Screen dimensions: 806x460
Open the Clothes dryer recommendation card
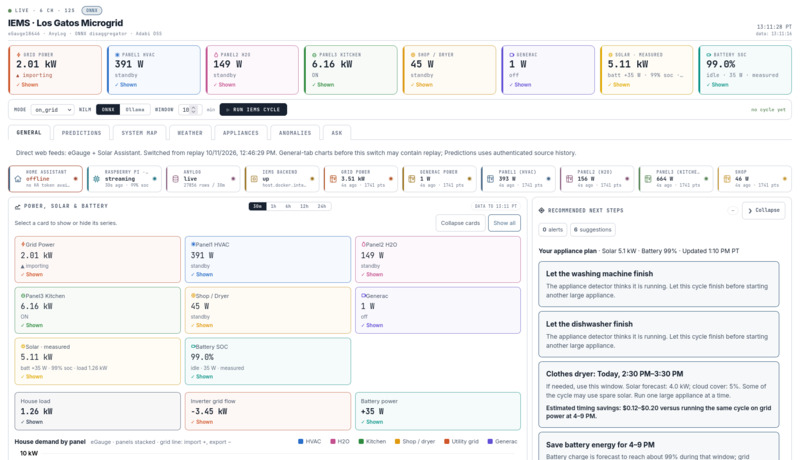point(658,395)
